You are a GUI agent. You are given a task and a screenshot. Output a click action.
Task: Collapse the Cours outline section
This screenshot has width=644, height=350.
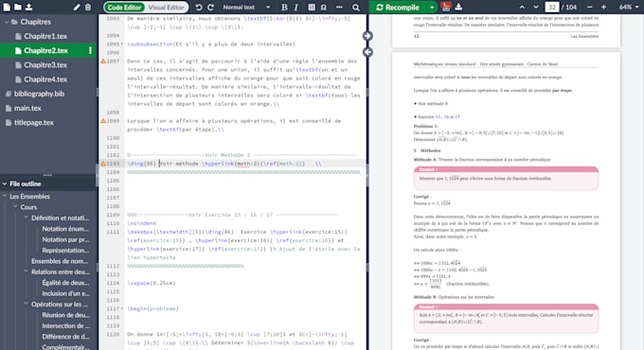click(x=15, y=207)
